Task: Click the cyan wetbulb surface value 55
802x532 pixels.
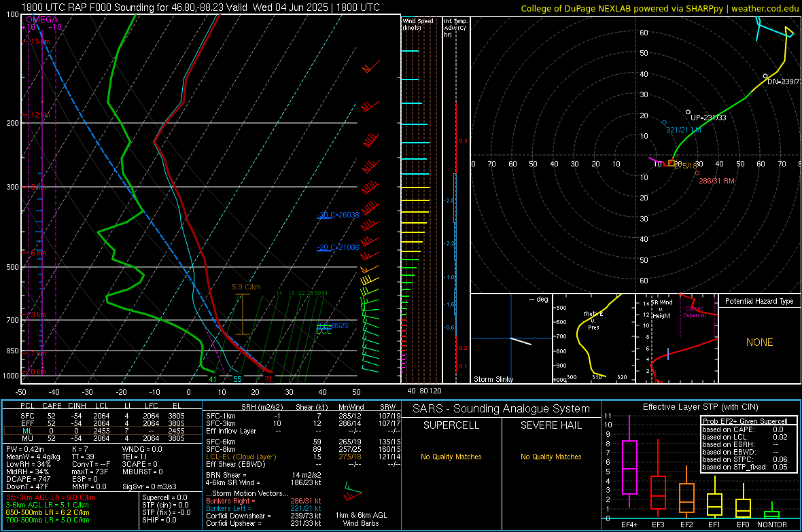Action: [237, 379]
